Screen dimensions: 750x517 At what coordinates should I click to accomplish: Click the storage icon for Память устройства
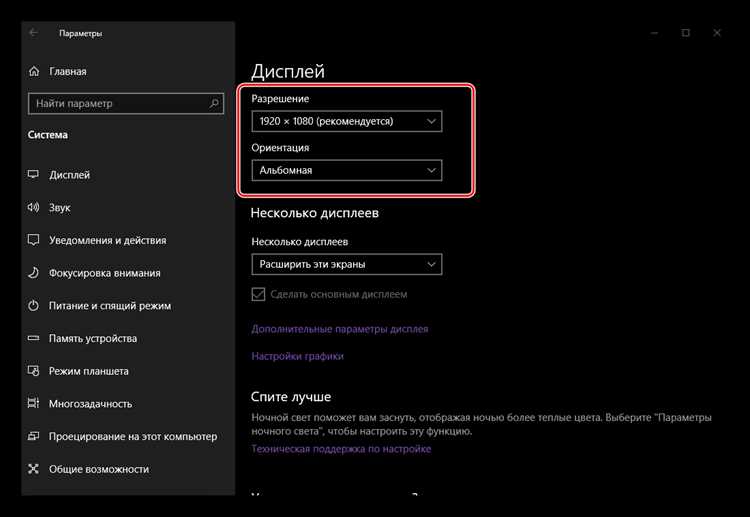coord(33,338)
